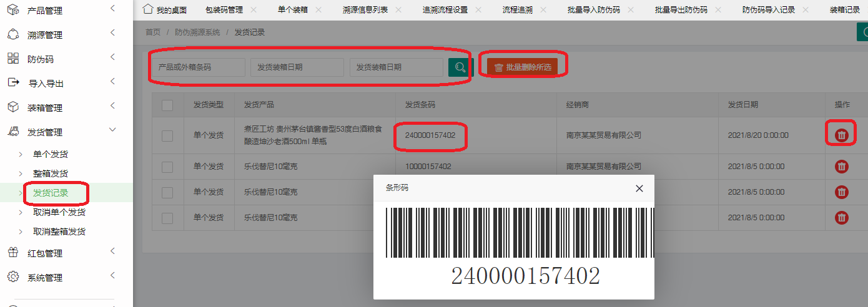Click the 红包管理 gift icon

(x=13, y=253)
